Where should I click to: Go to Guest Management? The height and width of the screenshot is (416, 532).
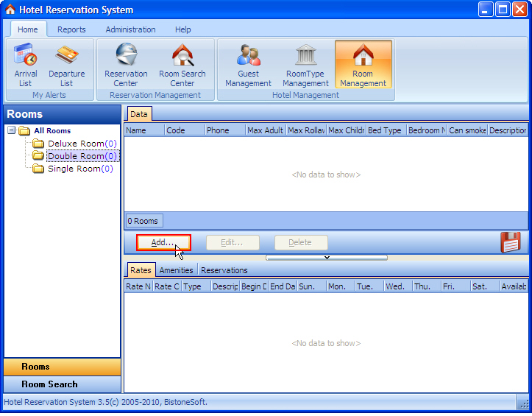(x=248, y=65)
